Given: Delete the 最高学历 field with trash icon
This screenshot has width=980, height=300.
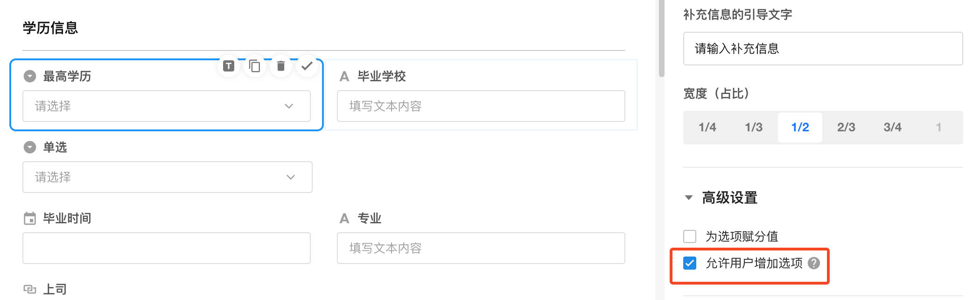Looking at the screenshot, I should 281,66.
